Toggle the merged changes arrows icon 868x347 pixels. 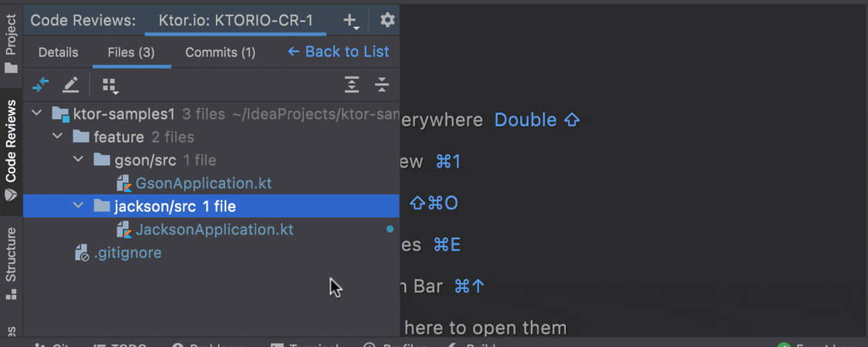coord(41,85)
